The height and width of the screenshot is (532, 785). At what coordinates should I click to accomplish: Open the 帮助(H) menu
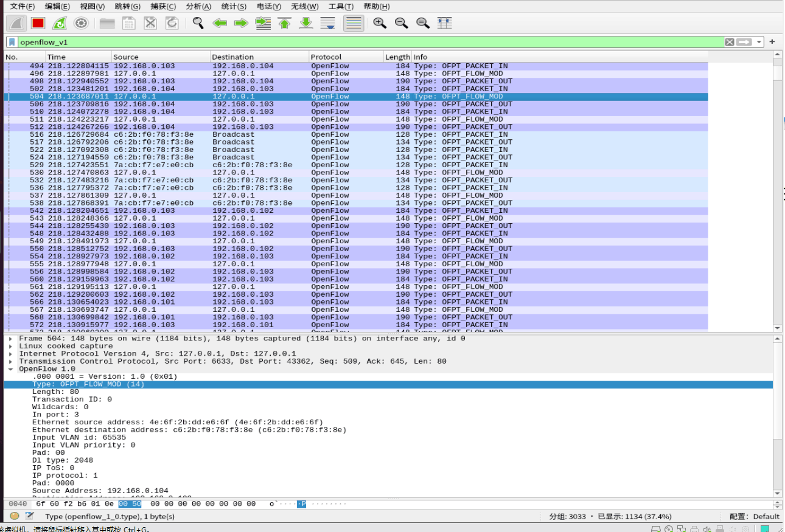click(x=376, y=7)
